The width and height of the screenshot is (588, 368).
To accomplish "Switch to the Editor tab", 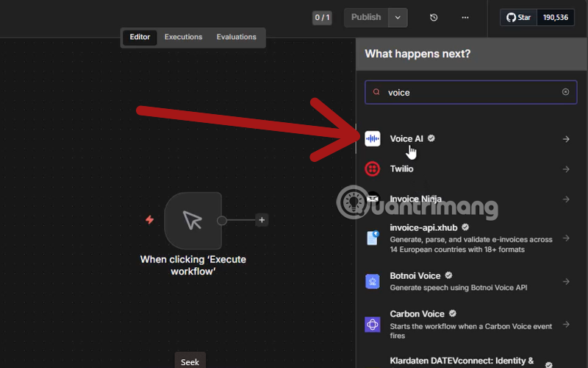I will tap(140, 38).
